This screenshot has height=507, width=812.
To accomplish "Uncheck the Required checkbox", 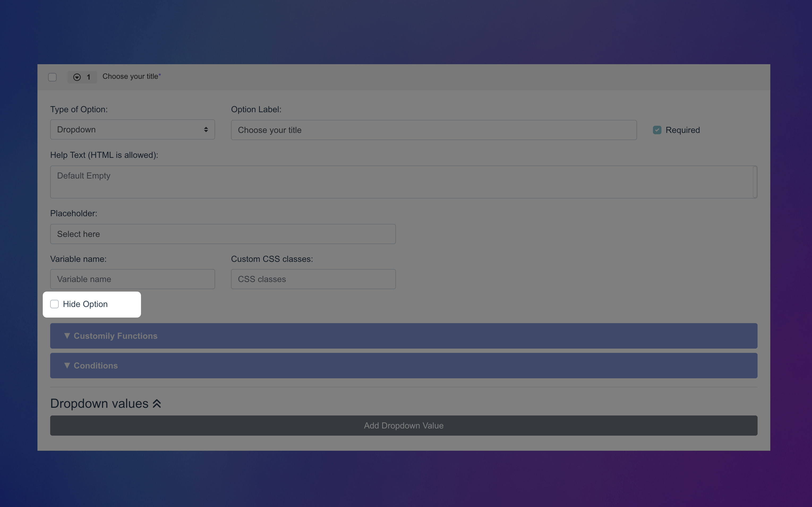I will pyautogui.click(x=657, y=130).
